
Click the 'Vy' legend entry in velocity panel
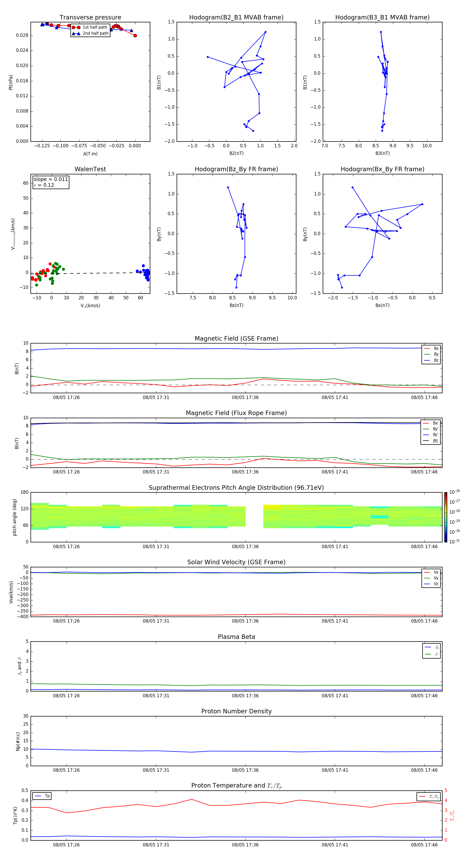point(431,578)
